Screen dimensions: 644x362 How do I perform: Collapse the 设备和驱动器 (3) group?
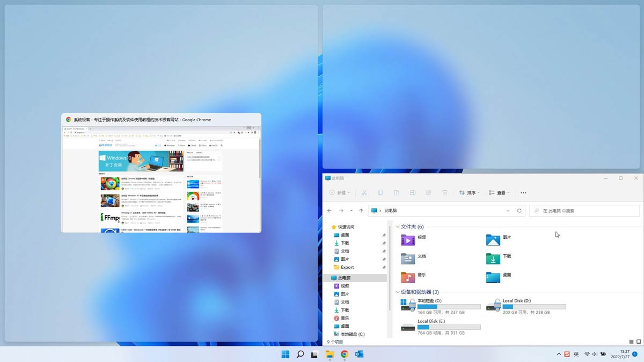click(x=398, y=292)
